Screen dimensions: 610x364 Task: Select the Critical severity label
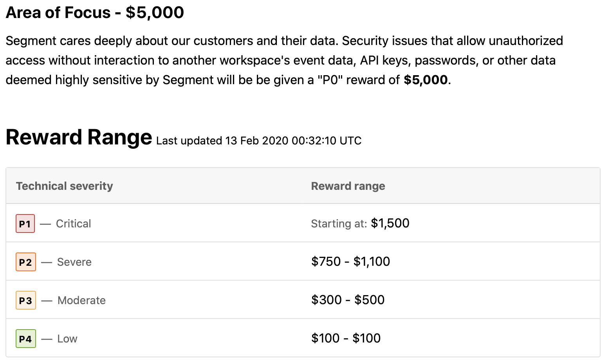[73, 223]
